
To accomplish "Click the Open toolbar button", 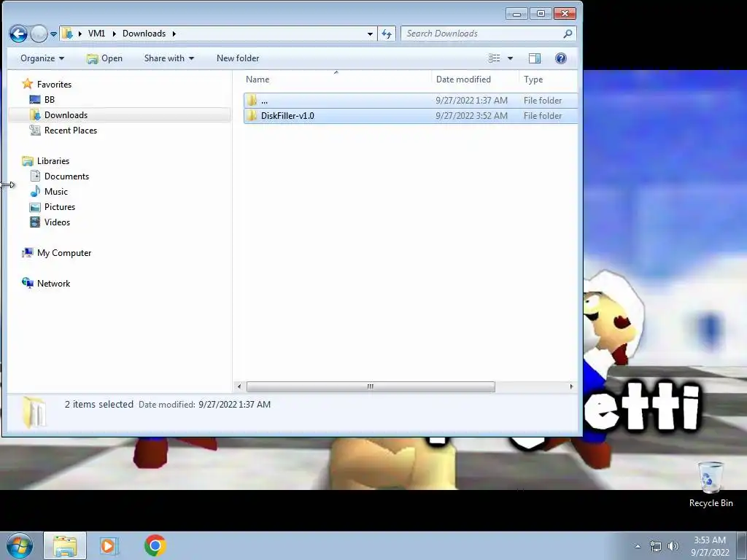I will click(x=104, y=58).
